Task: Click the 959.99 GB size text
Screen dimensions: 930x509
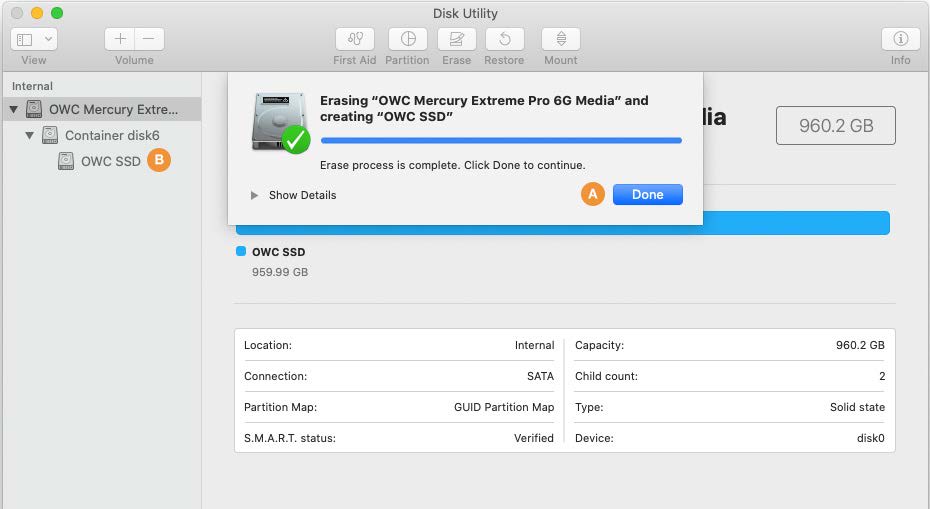Action: click(x=280, y=272)
